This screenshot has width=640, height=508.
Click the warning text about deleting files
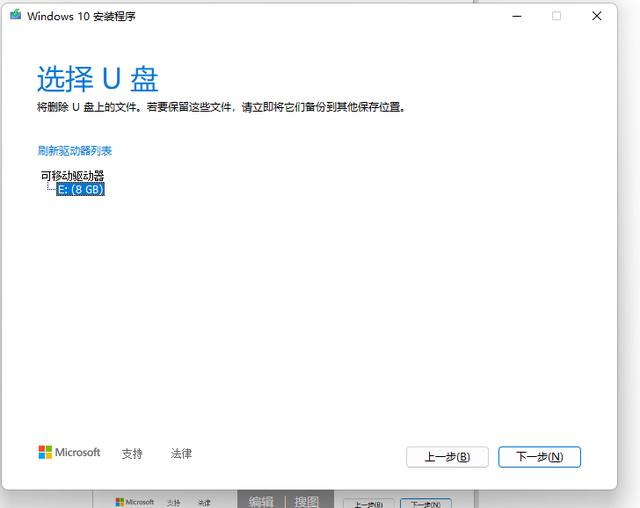(x=221, y=107)
